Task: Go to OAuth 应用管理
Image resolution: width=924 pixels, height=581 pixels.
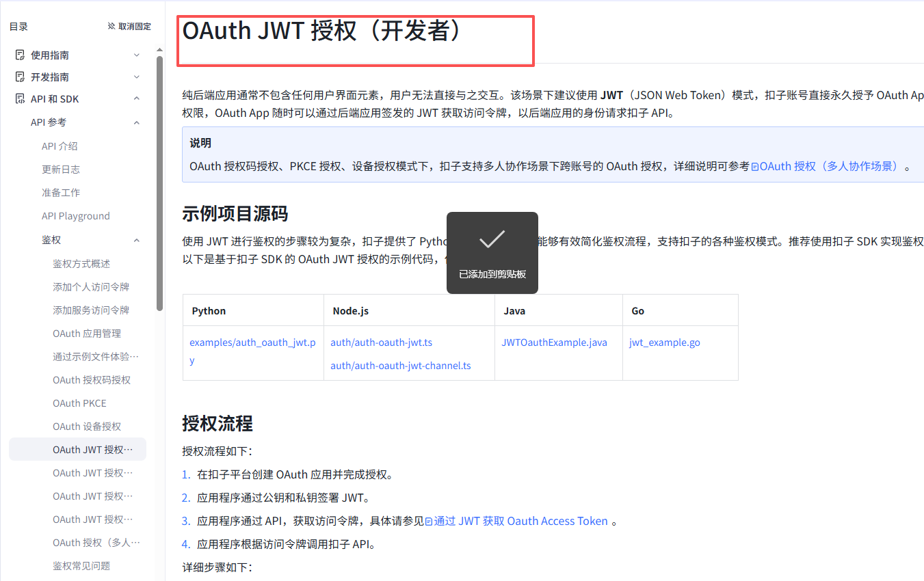Action: click(87, 333)
